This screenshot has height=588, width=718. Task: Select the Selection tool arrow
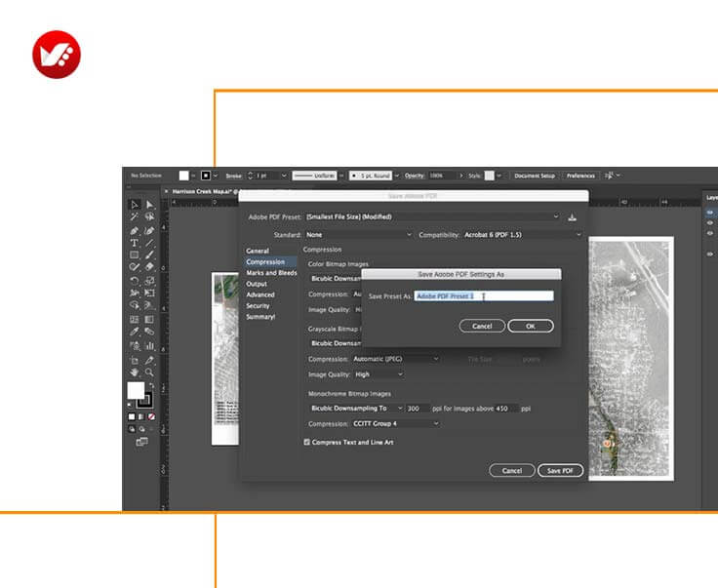pyautogui.click(x=135, y=205)
